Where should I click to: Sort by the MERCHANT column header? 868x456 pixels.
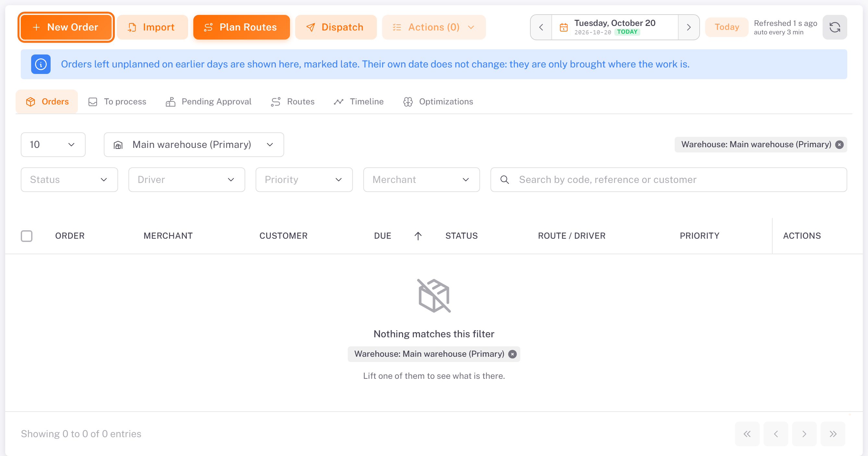[168, 236]
